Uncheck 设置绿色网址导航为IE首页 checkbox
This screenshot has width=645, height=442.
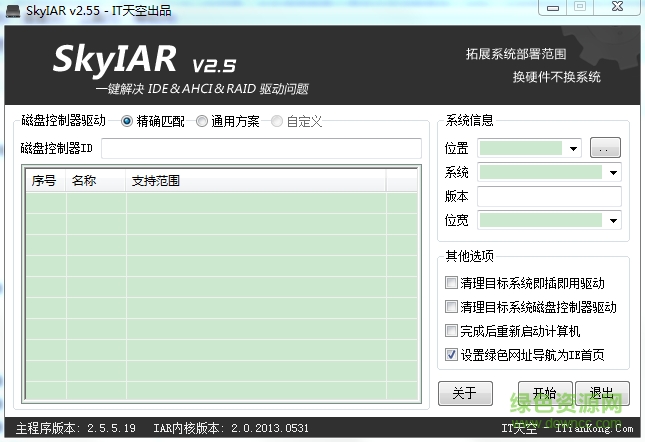click(452, 355)
